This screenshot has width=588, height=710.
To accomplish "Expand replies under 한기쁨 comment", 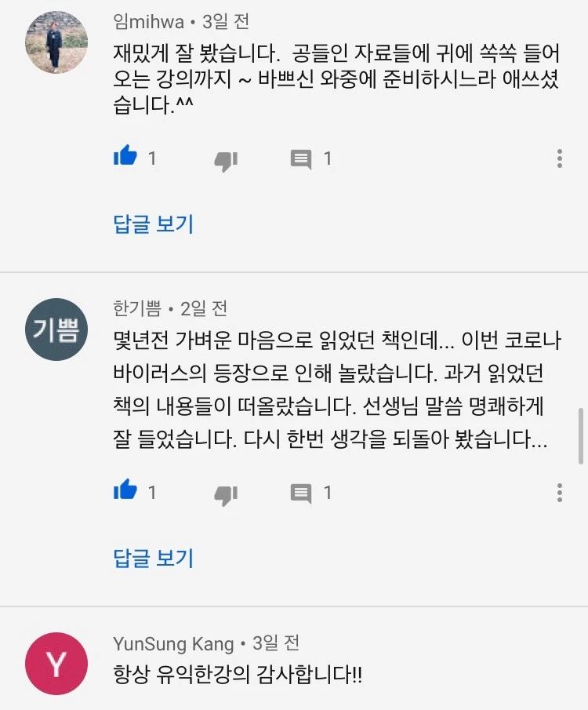I will (x=154, y=558).
